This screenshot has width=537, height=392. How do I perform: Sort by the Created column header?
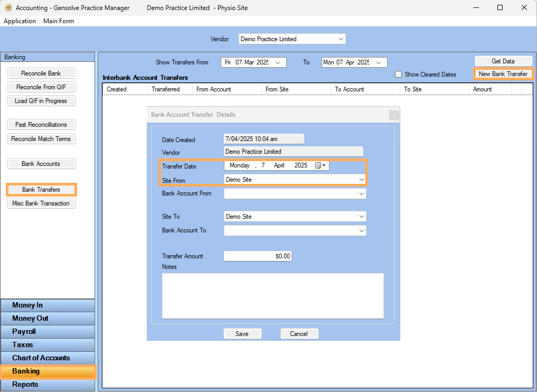point(125,89)
